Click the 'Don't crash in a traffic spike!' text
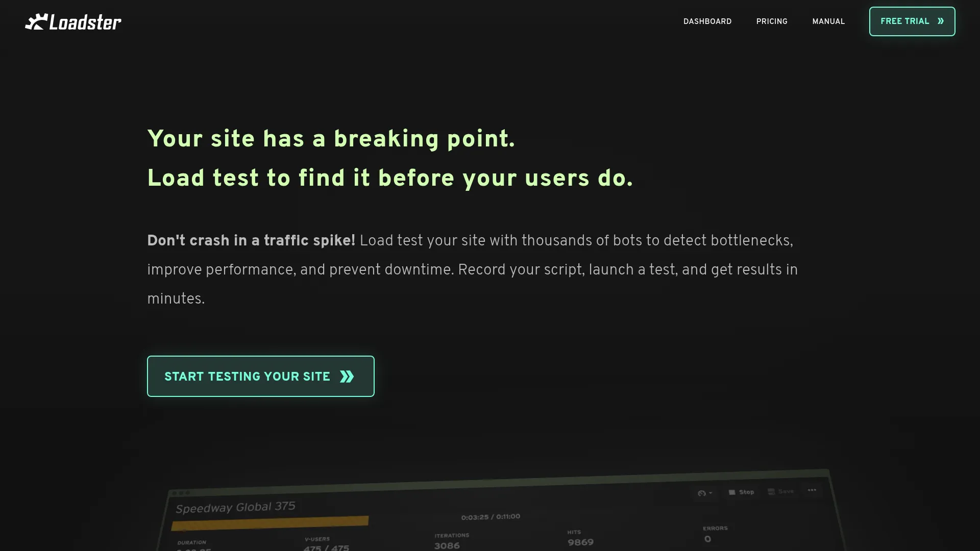Screen dimensions: 980x551 coord(251,241)
